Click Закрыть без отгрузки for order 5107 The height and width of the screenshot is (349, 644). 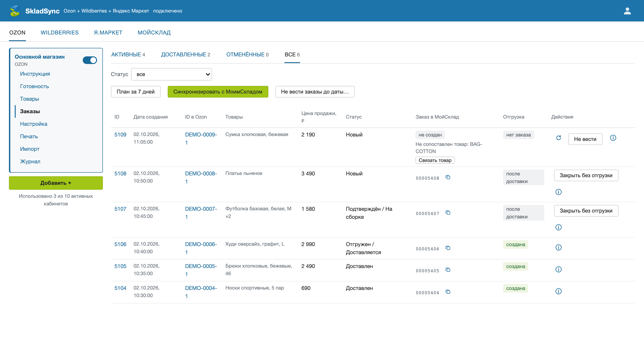[586, 211]
